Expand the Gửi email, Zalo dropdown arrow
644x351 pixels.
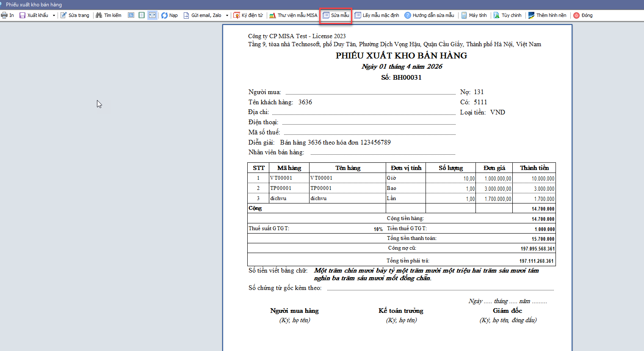[x=227, y=15]
